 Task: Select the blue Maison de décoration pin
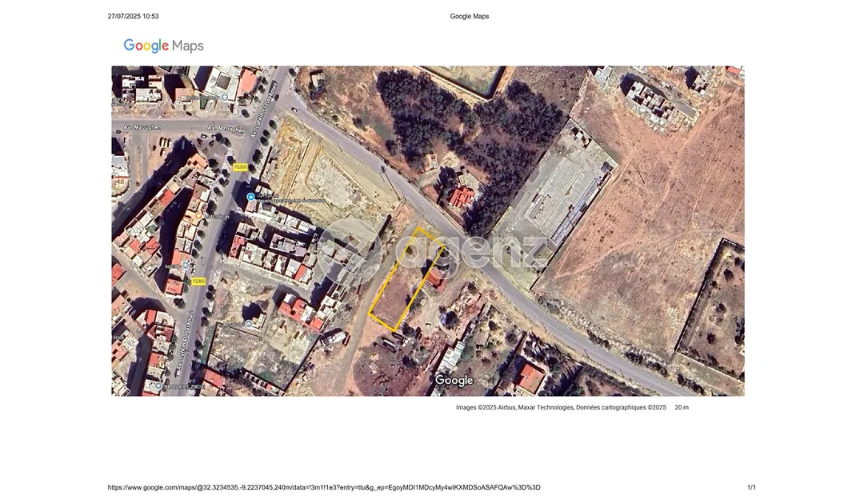(x=250, y=195)
